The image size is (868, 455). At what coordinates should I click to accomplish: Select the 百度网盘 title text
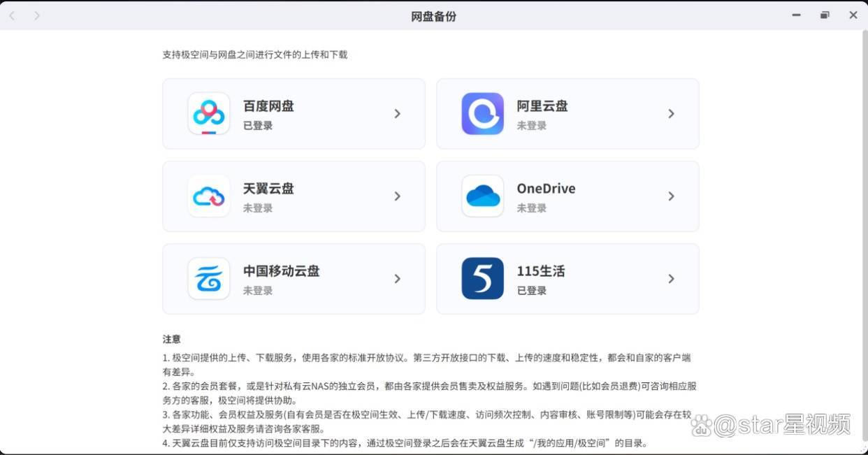coord(268,106)
